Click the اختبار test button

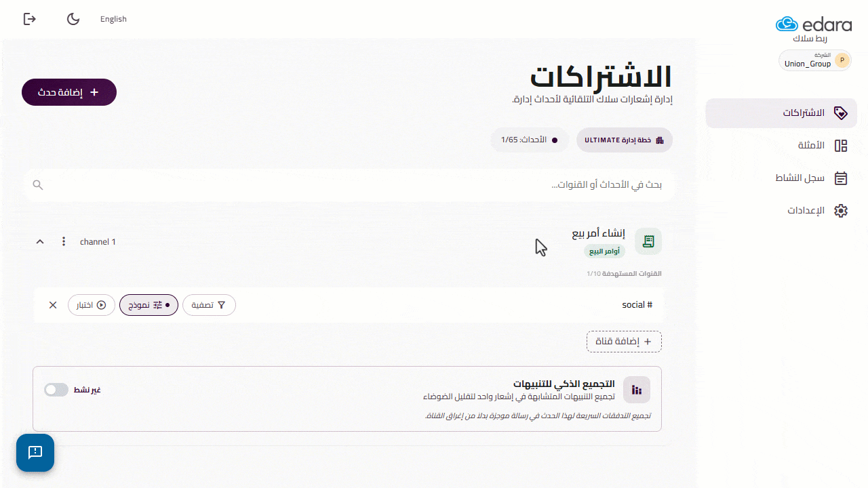point(92,305)
